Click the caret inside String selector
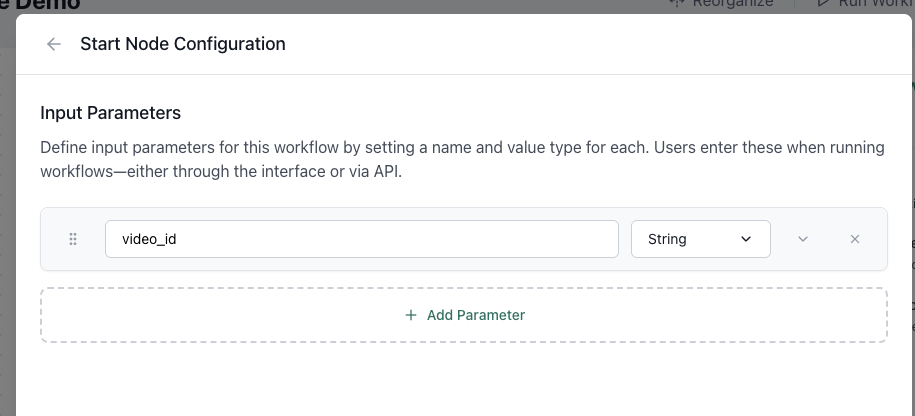Image resolution: width=915 pixels, height=416 pixels. click(x=746, y=239)
